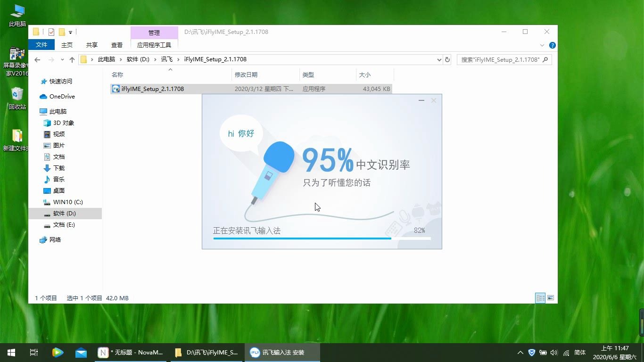Click iFlyIME_Setup_2.1.1708 breadcrumb segment

pyautogui.click(x=215, y=59)
